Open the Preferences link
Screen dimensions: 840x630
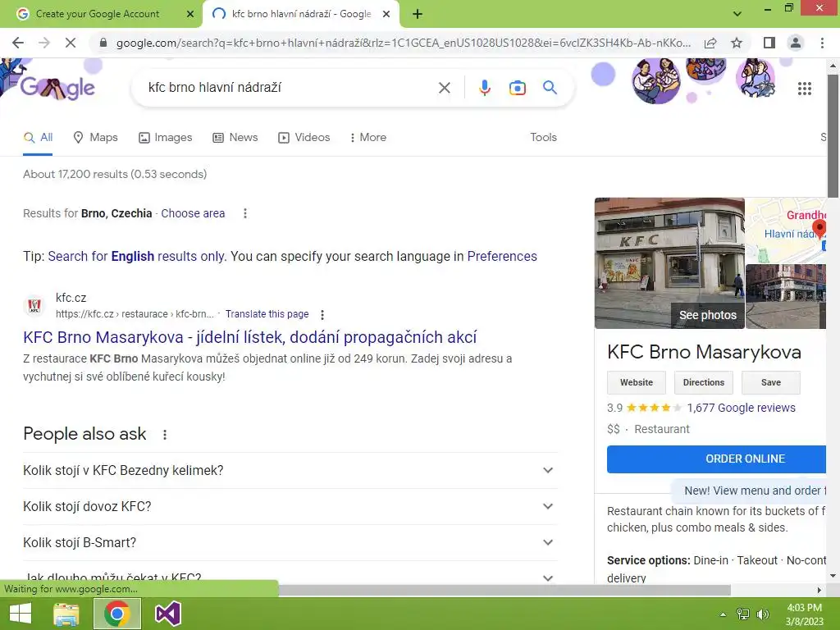click(x=502, y=257)
